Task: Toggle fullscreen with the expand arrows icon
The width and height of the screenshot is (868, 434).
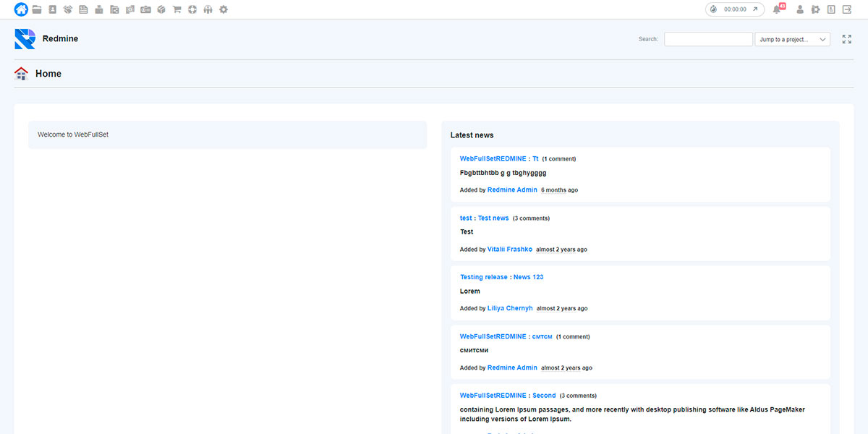Action: (x=846, y=38)
